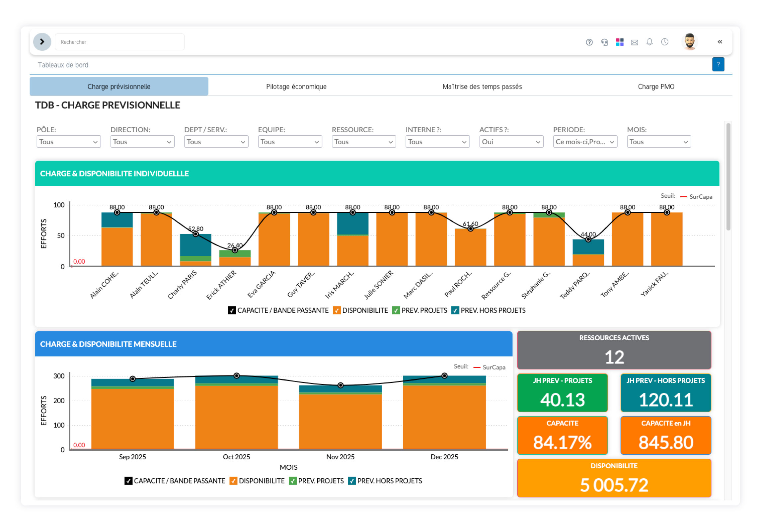This screenshot has width=761, height=532.
Task: Open the colorful app grid icon
Action: pyautogui.click(x=619, y=42)
